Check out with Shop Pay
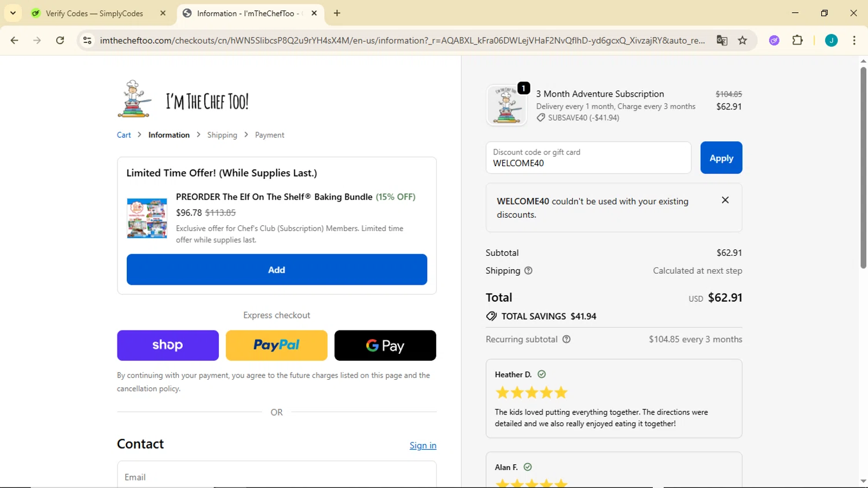Viewport: 868px width, 488px height. [168, 346]
